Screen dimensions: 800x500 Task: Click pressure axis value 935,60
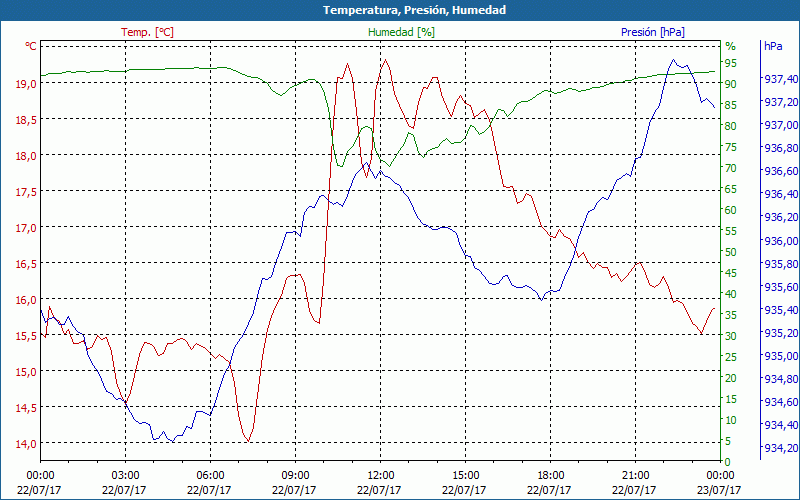[x=781, y=287]
